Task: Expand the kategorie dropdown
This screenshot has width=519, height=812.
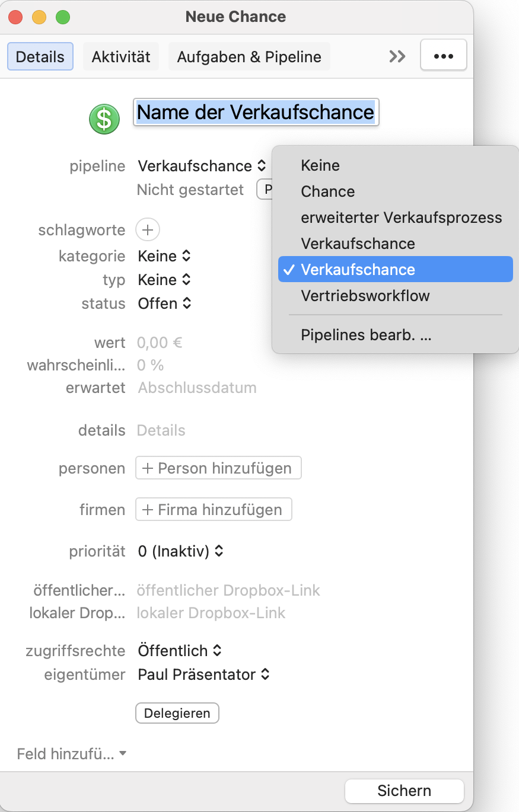Action: [164, 256]
